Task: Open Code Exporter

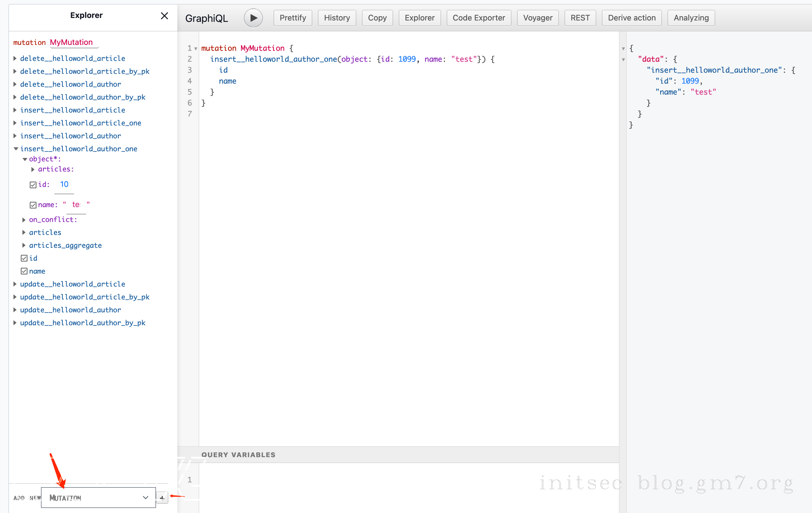Action: (478, 18)
